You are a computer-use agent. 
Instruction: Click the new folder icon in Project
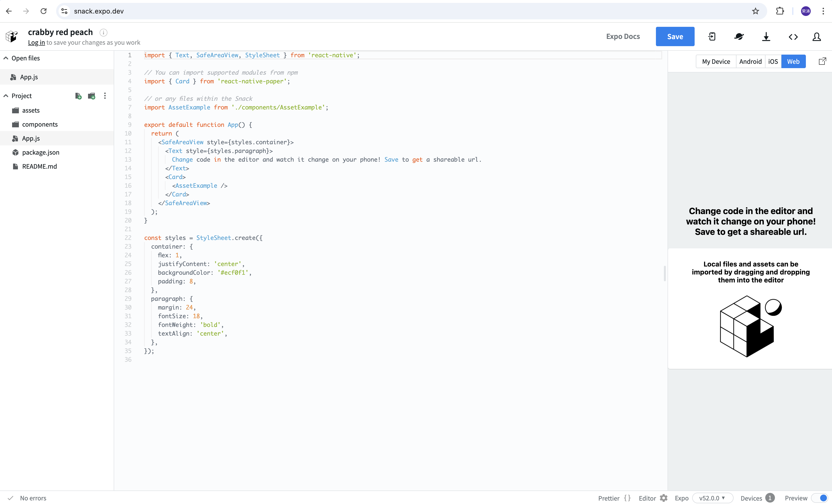91,96
